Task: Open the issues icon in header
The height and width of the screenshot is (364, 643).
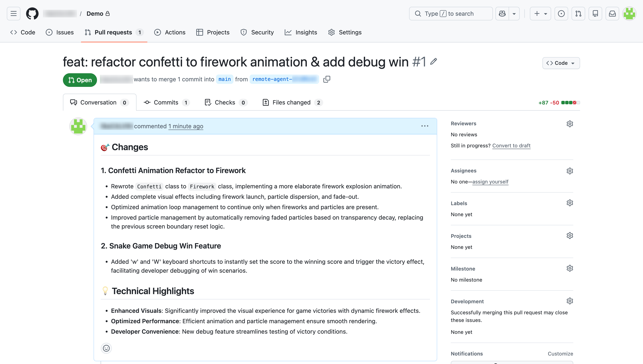Action: [x=561, y=14]
